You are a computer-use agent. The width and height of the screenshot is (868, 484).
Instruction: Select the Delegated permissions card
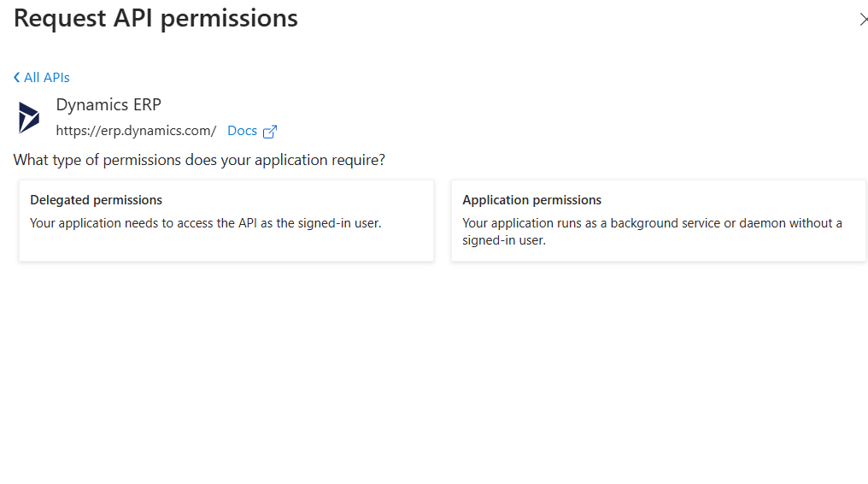[226, 221]
